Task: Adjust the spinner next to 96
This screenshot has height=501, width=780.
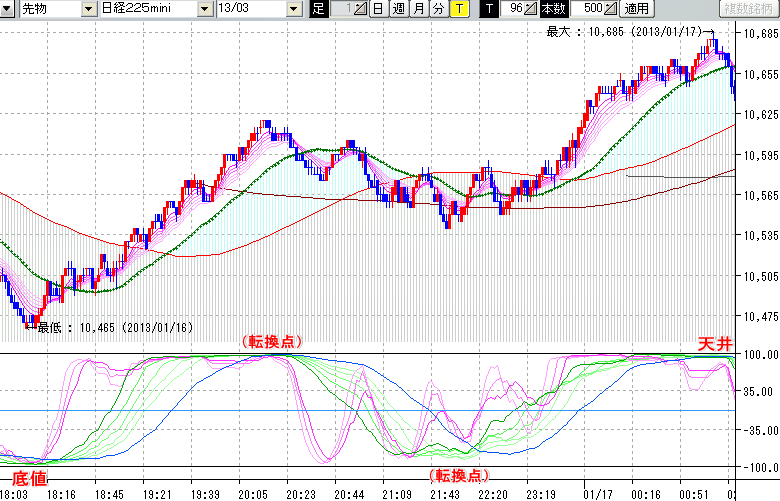Action: (532, 9)
